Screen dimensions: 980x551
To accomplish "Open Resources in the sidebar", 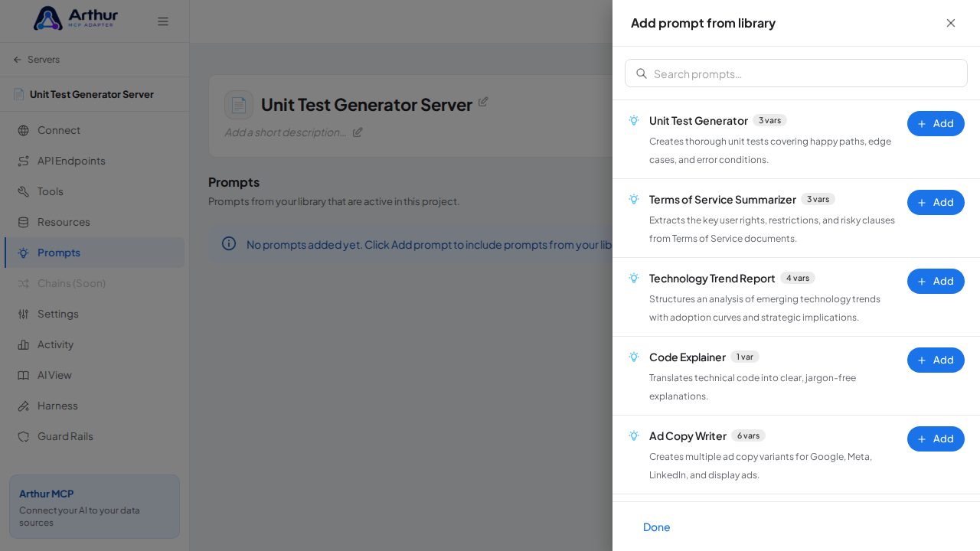I will pos(94,222).
